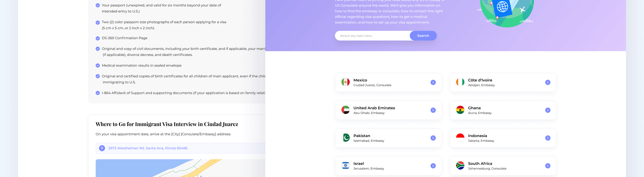This screenshot has width=644, height=177.
Task: Select the Indonesia Jakarta embassy entry
Action: [x=503, y=138]
